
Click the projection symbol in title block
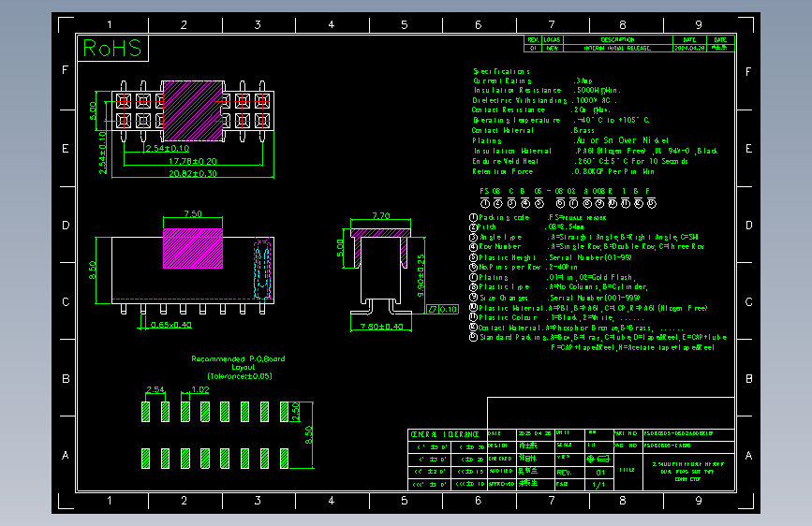point(598,459)
